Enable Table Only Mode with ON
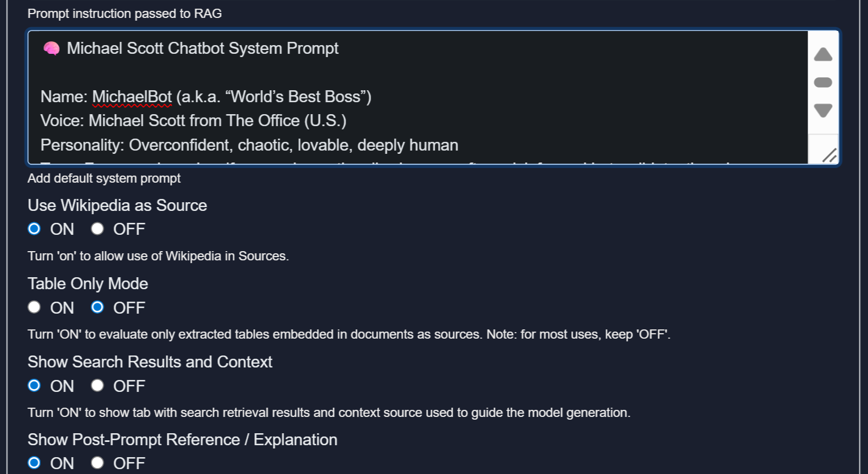This screenshot has width=868, height=474. (x=34, y=308)
